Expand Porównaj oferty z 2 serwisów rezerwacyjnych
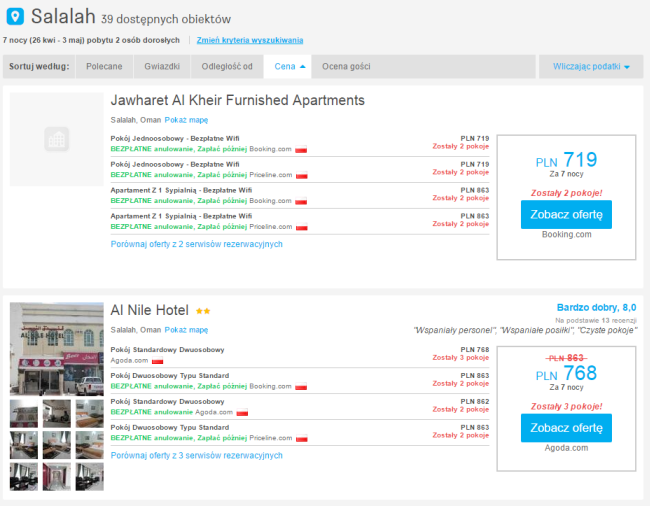Viewport: 650px width, 506px height. 197,244
